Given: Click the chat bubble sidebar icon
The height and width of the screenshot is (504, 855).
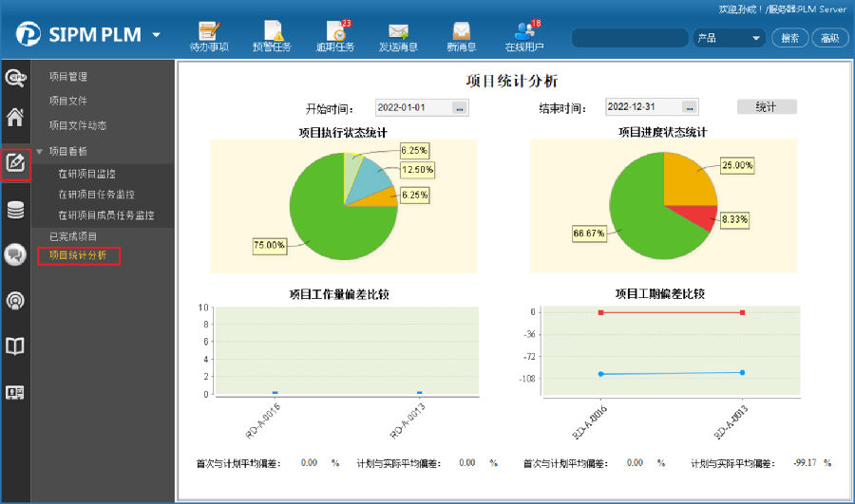Looking at the screenshot, I should coord(15,254).
